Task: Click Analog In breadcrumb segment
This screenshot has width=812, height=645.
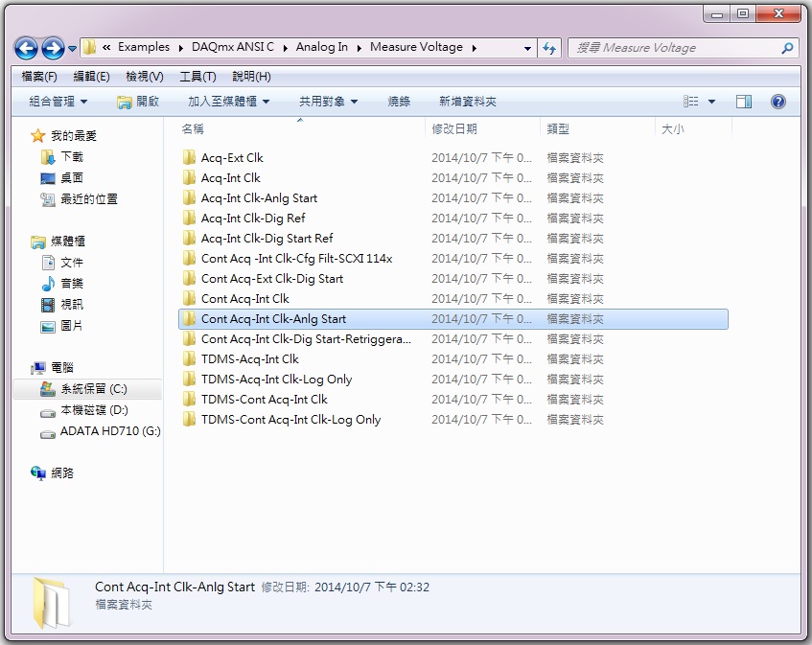Action: (x=321, y=47)
